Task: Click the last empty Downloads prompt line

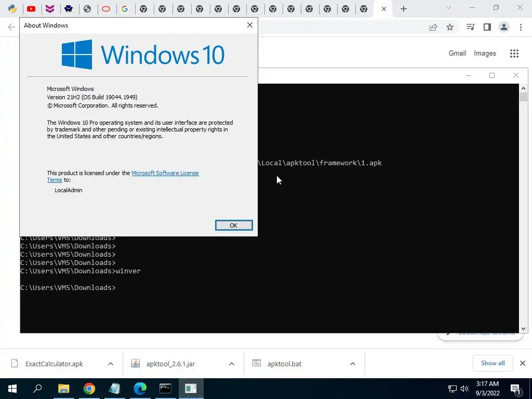Action: pyautogui.click(x=68, y=287)
